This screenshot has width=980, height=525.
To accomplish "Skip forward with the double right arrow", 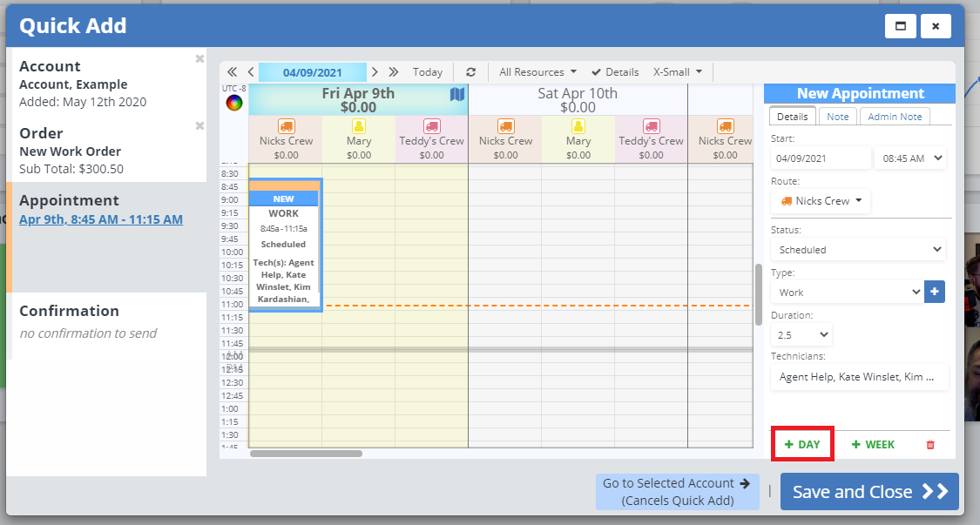I will [x=393, y=72].
